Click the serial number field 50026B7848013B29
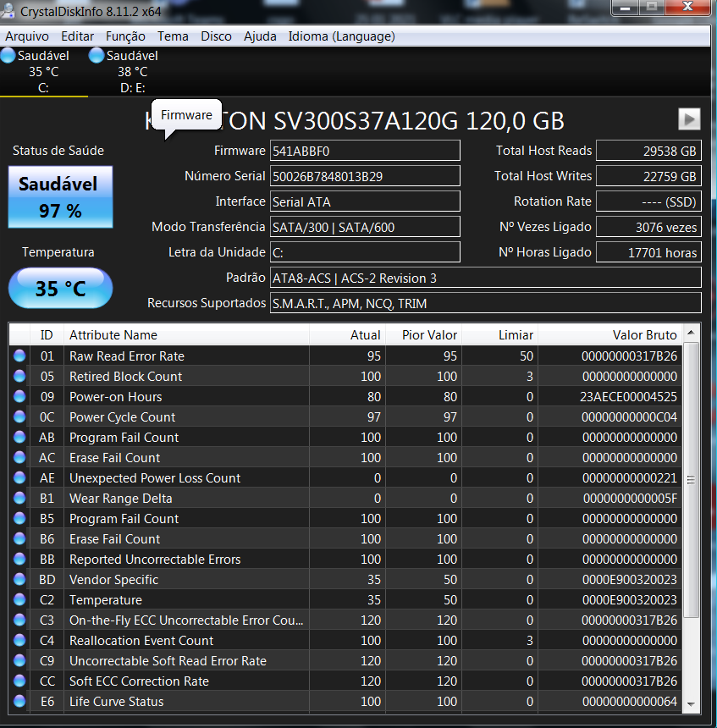Viewport: 717px width, 728px height. [x=365, y=176]
